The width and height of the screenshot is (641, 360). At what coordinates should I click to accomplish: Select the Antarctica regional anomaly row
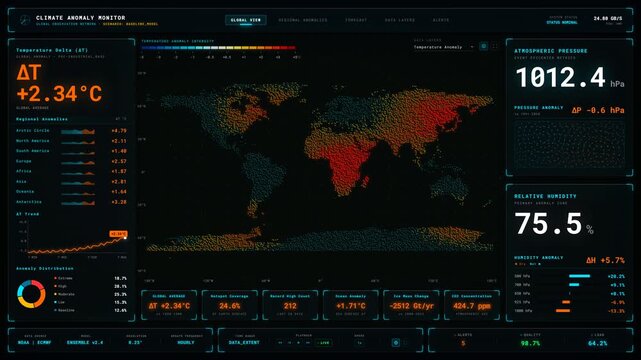(71, 202)
